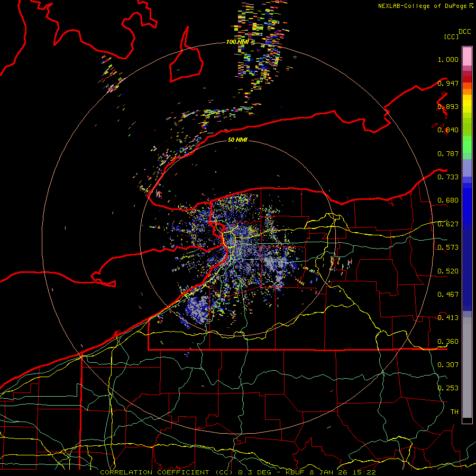Pick the periwinkle light-blue segment of the color bar
This screenshot has width=476, height=476.
467,168
